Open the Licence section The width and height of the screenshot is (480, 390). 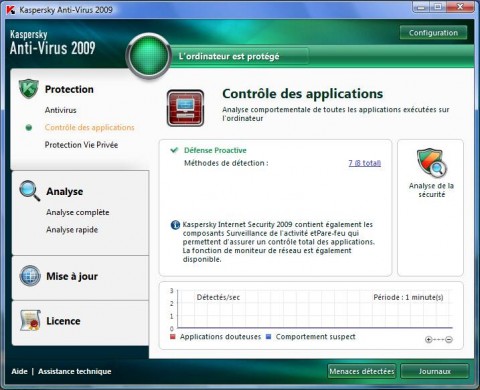[63, 321]
